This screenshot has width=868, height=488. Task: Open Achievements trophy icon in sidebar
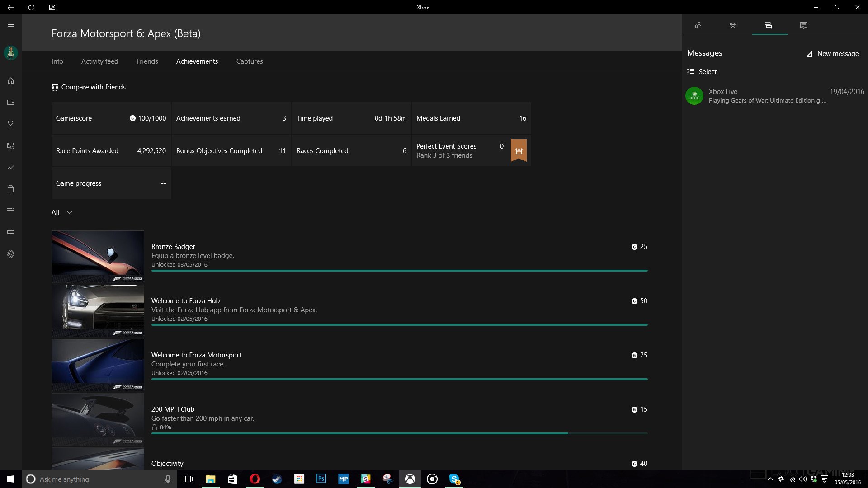pos(11,124)
